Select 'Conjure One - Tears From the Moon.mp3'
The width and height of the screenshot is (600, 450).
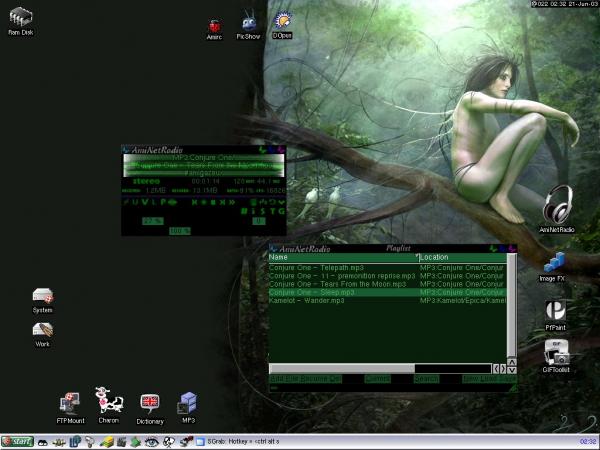(x=387, y=284)
